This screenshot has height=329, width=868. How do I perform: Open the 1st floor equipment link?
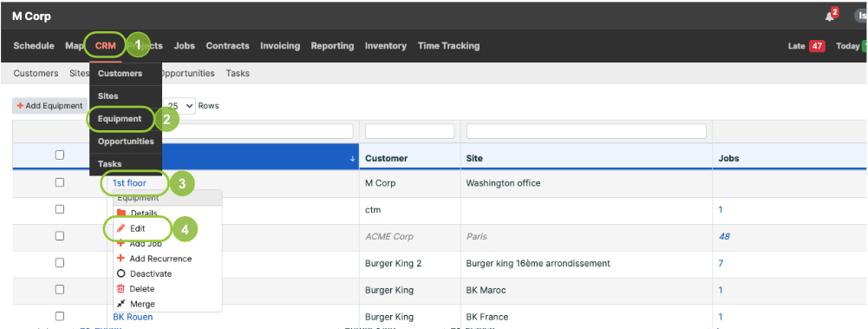point(129,183)
